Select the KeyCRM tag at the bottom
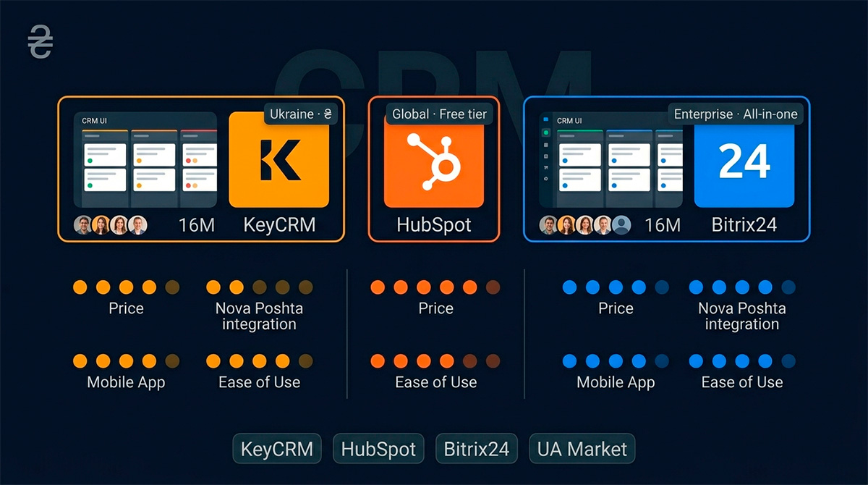The width and height of the screenshot is (868, 485). [276, 449]
